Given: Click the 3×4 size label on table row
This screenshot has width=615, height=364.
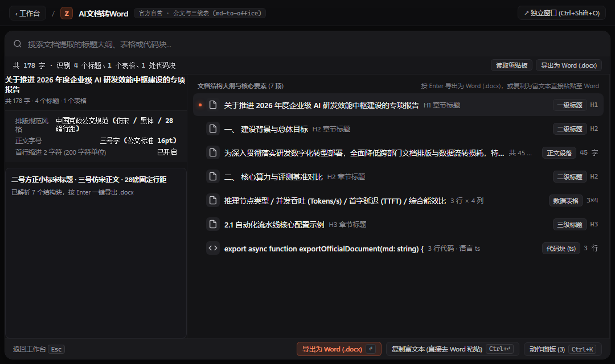Looking at the screenshot, I should point(592,200).
